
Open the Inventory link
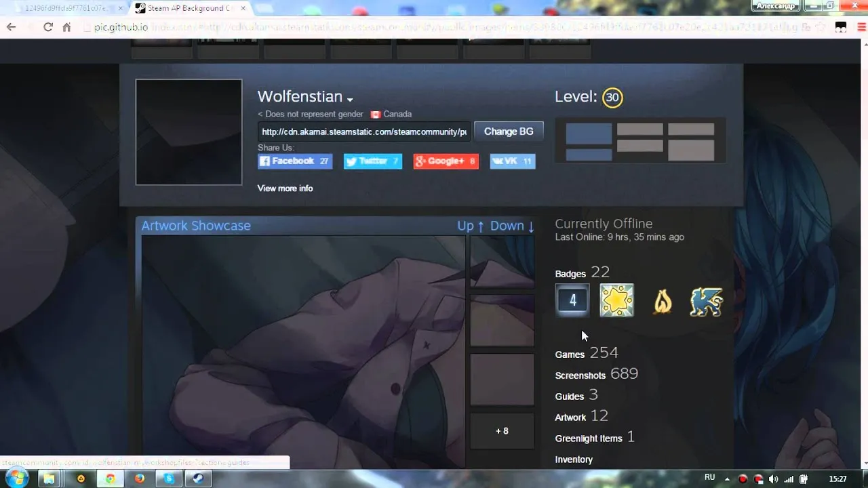click(x=574, y=460)
